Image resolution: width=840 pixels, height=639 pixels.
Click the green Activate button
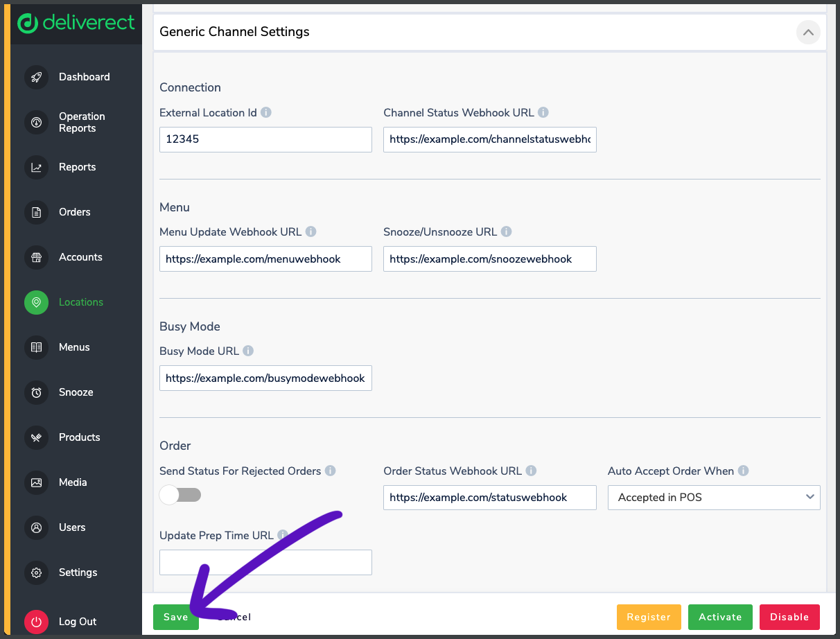720,617
